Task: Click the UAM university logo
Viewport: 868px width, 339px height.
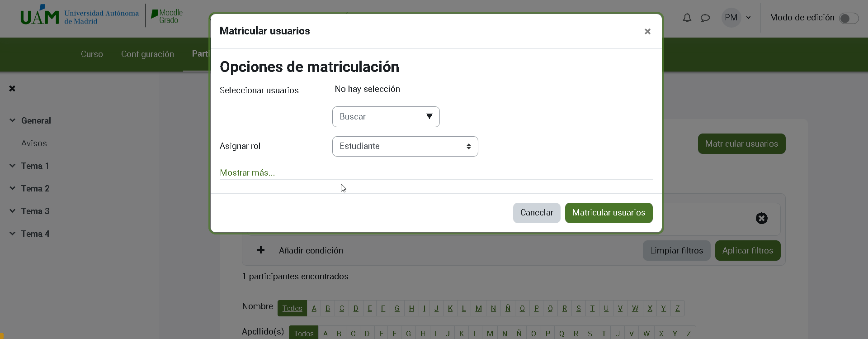Action: 80,15
